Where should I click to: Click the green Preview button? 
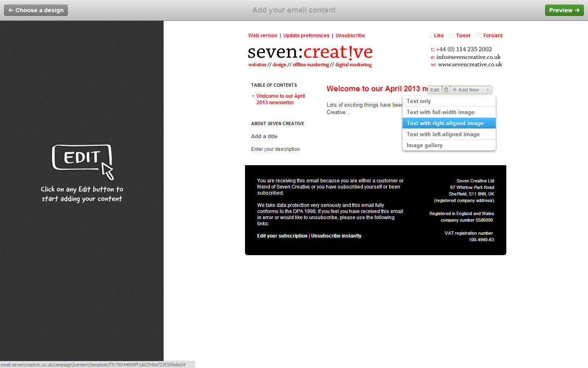(x=564, y=10)
